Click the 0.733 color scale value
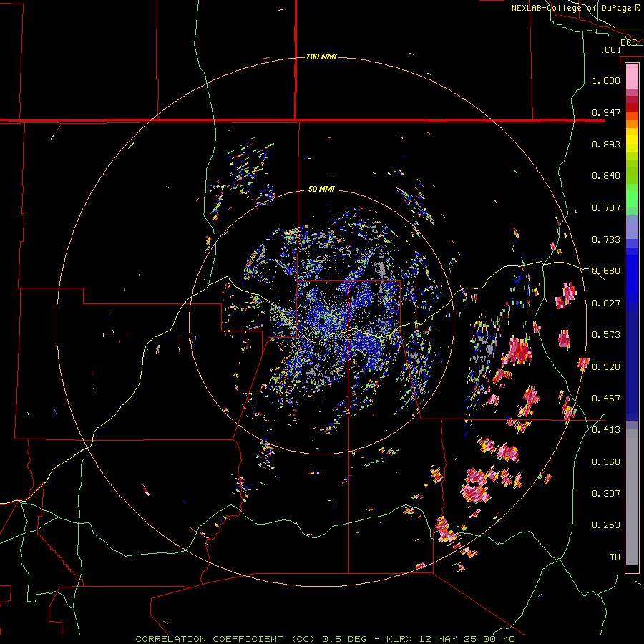Screen dimensions: 644x644 [606, 240]
